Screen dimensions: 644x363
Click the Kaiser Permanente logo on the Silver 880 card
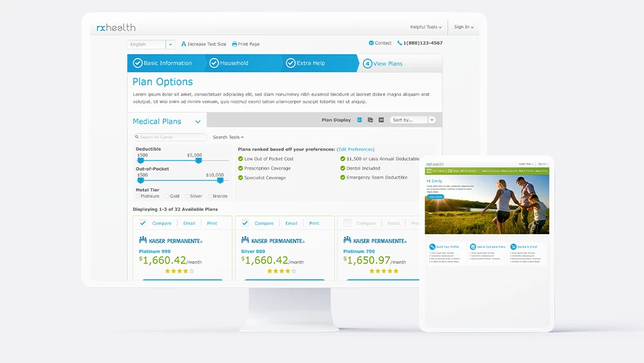(272, 240)
